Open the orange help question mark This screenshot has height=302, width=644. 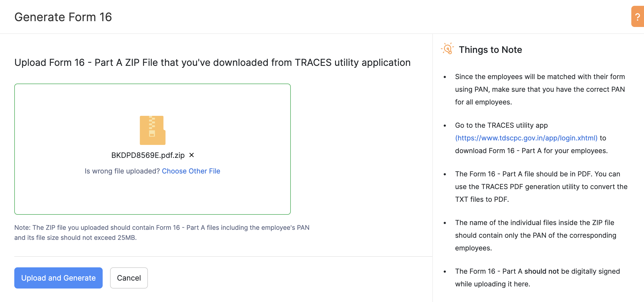tap(637, 17)
